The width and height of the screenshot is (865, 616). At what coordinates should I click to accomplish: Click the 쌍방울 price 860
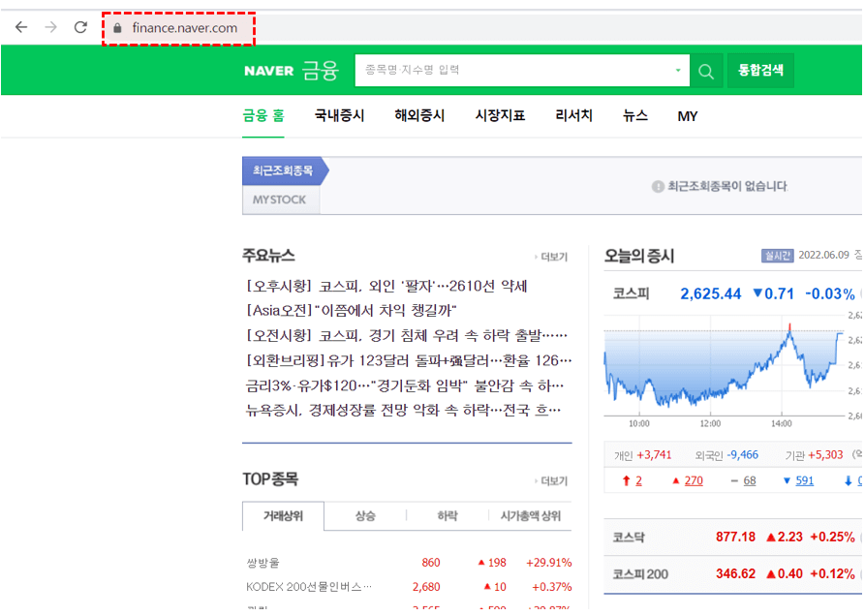click(x=431, y=563)
